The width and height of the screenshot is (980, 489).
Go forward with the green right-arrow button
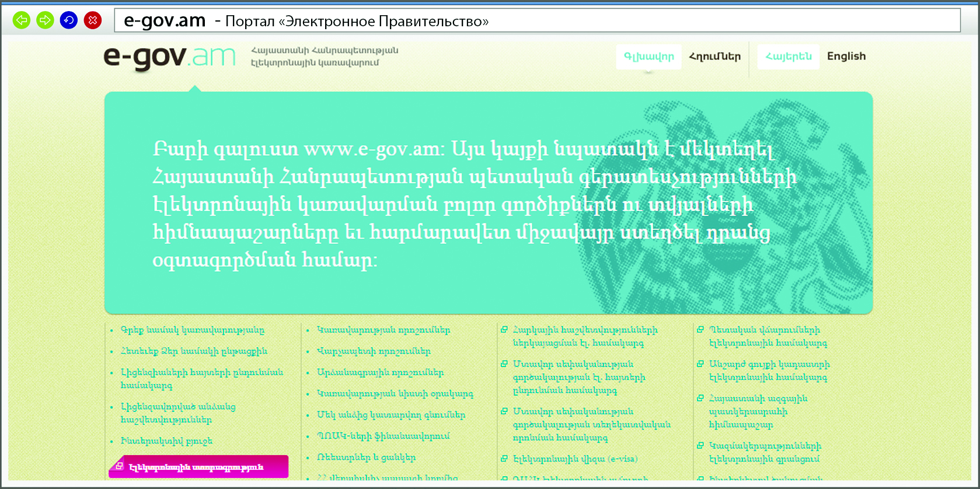[45, 20]
